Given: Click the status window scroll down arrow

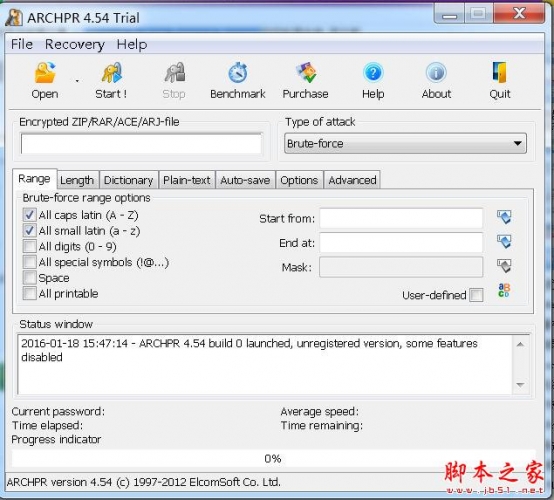Looking at the screenshot, I should [520, 384].
